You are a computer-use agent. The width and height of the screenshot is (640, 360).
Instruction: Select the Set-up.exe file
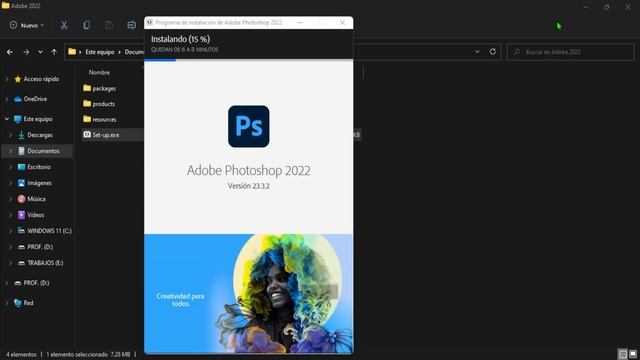(x=106, y=135)
